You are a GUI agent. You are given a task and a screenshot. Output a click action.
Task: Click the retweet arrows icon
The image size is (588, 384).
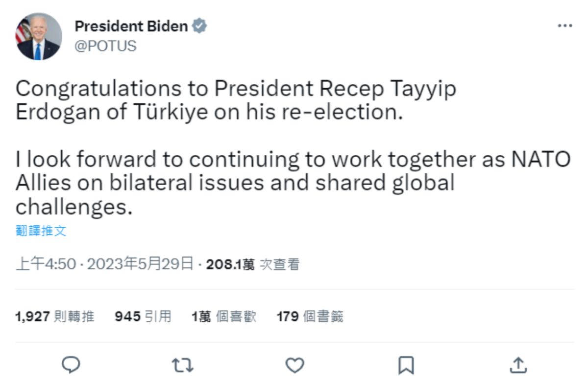coord(183,364)
